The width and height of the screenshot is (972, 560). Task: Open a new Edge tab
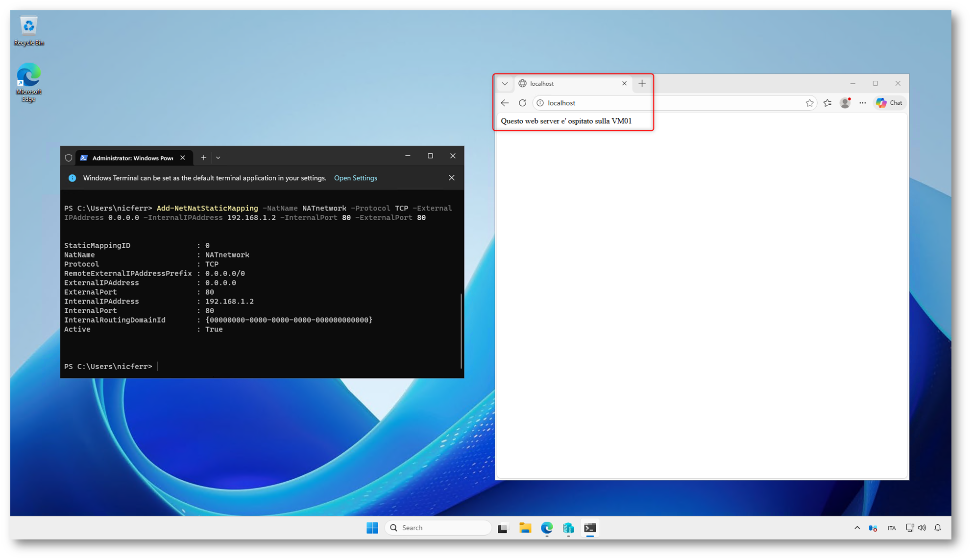tap(642, 84)
